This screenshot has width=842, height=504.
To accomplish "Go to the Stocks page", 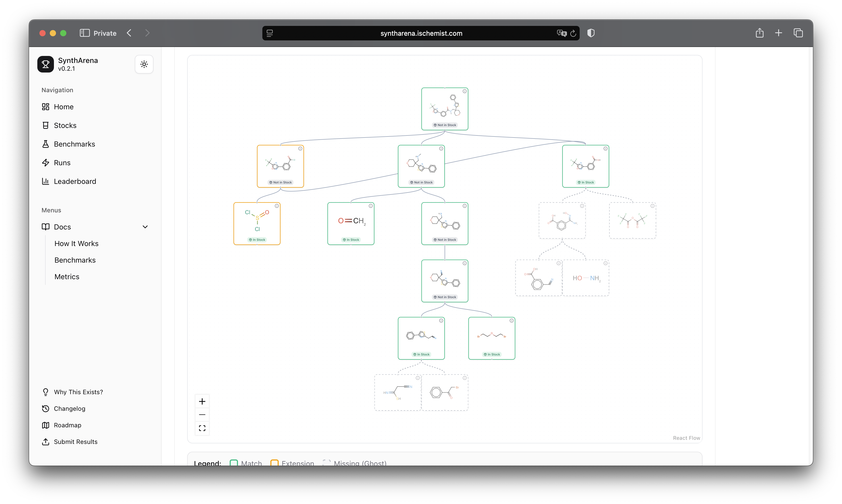I will [65, 125].
